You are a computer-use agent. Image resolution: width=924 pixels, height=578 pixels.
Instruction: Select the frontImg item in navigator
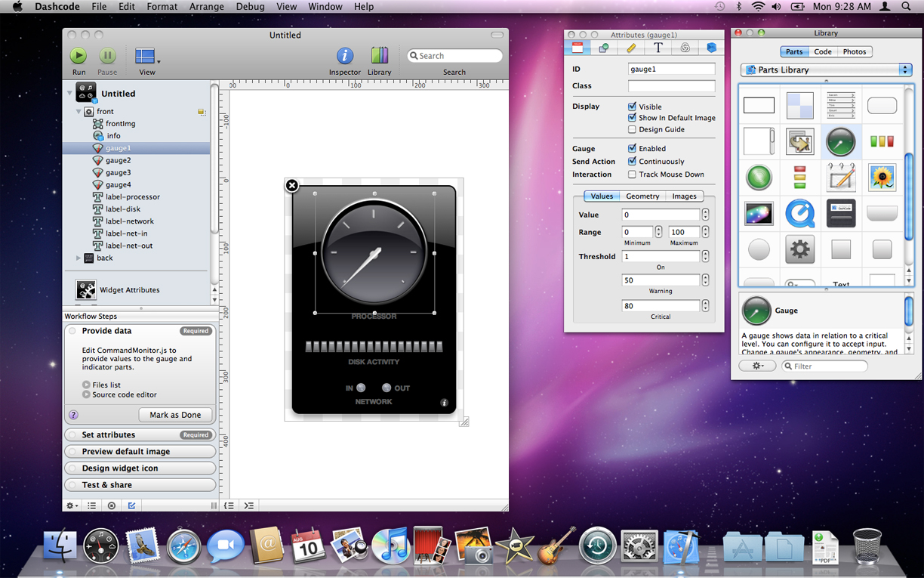[120, 123]
